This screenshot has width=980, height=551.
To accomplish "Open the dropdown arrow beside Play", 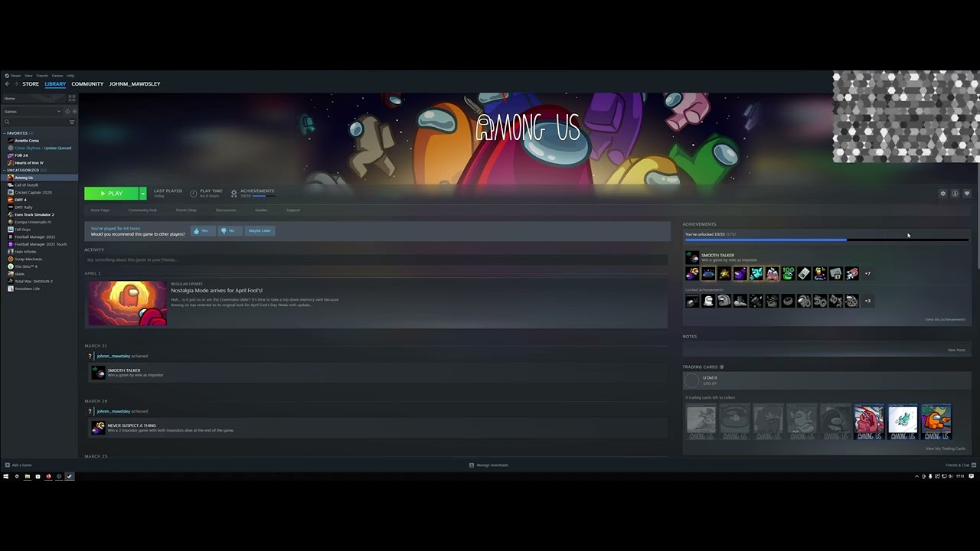I will click(x=142, y=194).
